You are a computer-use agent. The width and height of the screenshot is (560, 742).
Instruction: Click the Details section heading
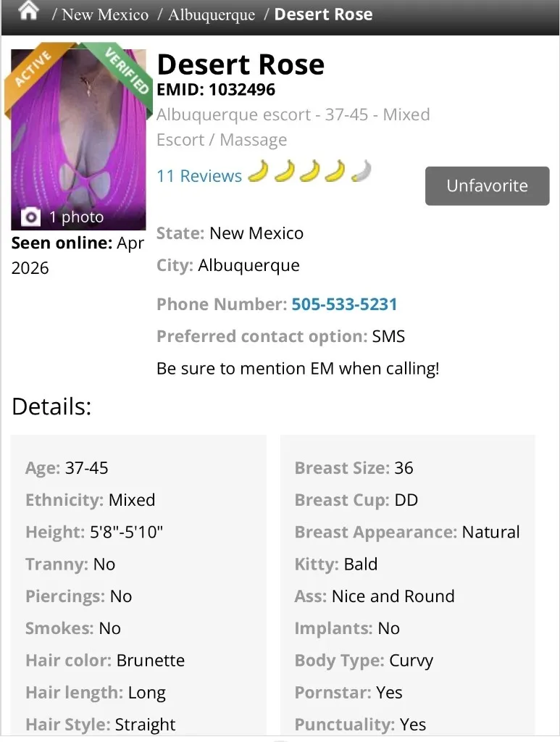pyautogui.click(x=51, y=407)
